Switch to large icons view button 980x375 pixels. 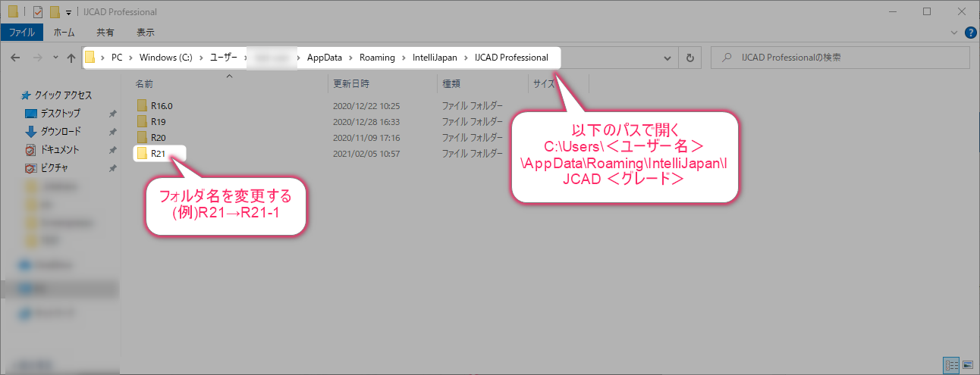click(967, 365)
